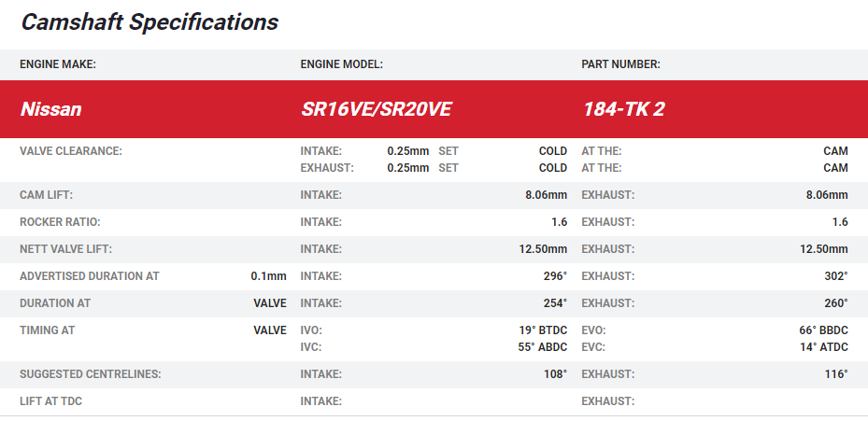Screen dimensions: 868x421
Task: Click the NETT VALVE LIFT label
Action: [65, 249]
